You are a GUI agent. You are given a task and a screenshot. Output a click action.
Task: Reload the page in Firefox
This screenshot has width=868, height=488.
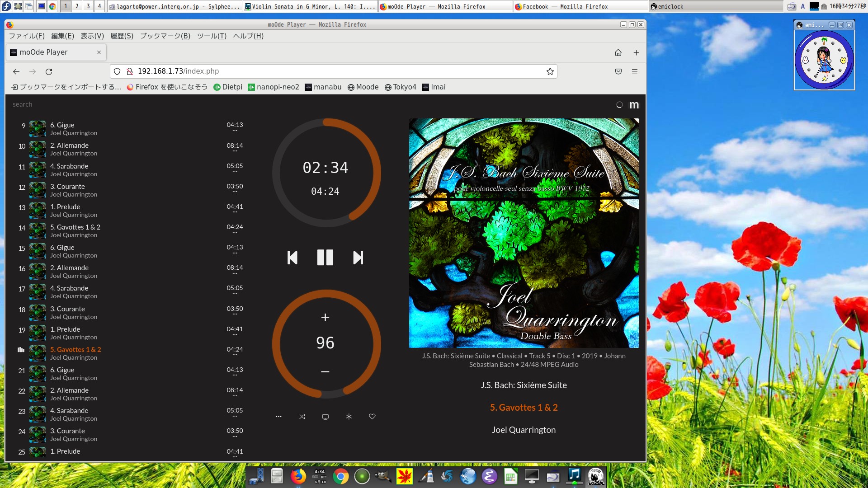click(x=49, y=71)
